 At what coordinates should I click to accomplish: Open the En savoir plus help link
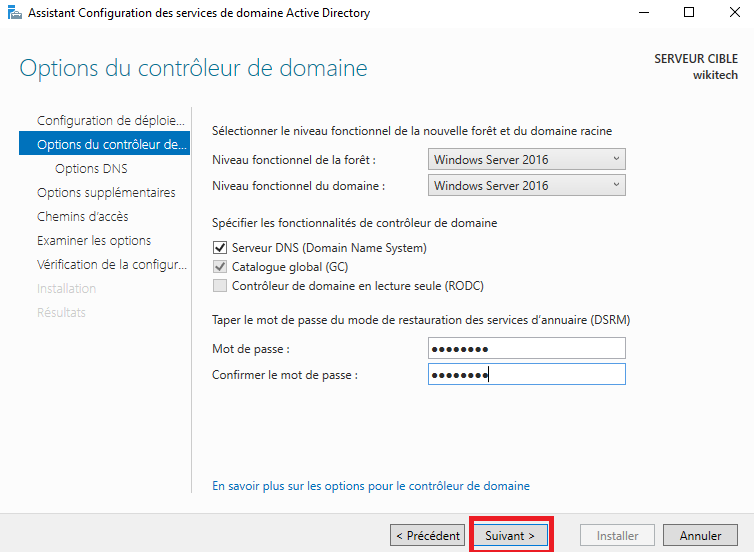click(x=371, y=486)
